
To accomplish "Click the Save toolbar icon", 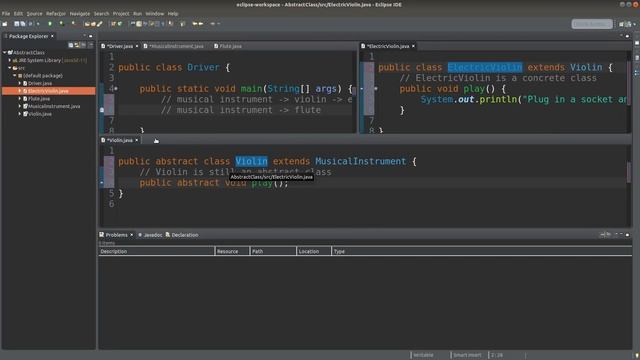I will (x=17, y=24).
